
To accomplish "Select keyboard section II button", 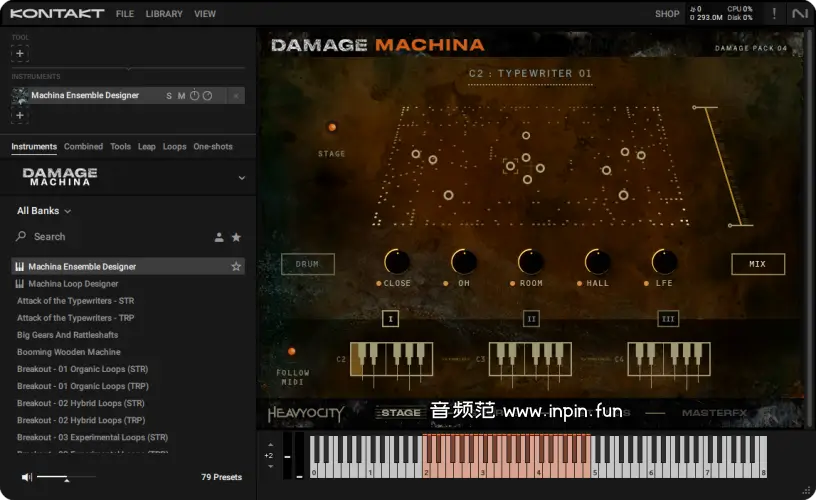I will click(x=531, y=319).
